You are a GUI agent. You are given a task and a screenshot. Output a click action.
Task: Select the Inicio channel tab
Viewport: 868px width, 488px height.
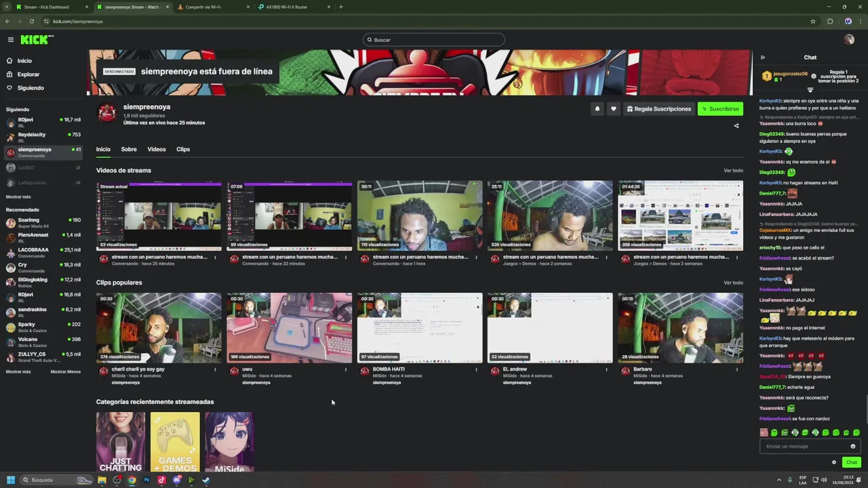click(x=103, y=149)
